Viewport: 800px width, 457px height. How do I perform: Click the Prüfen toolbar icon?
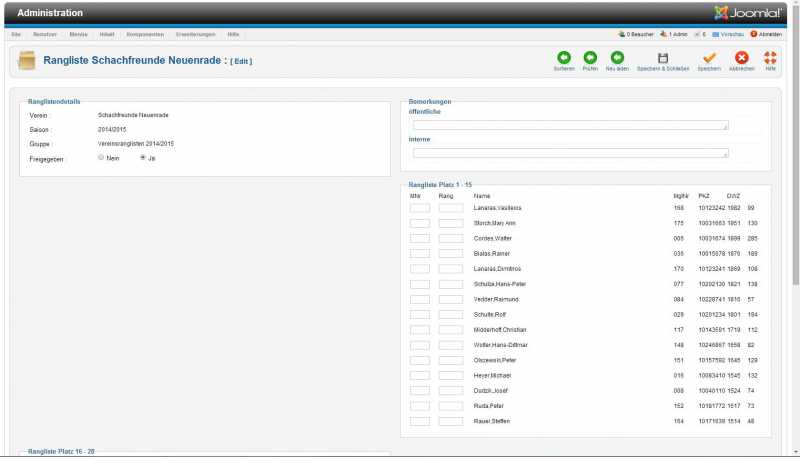590,58
